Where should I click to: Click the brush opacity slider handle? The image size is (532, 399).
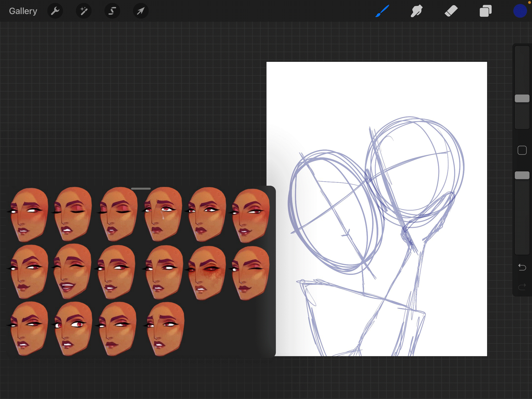[x=522, y=175]
